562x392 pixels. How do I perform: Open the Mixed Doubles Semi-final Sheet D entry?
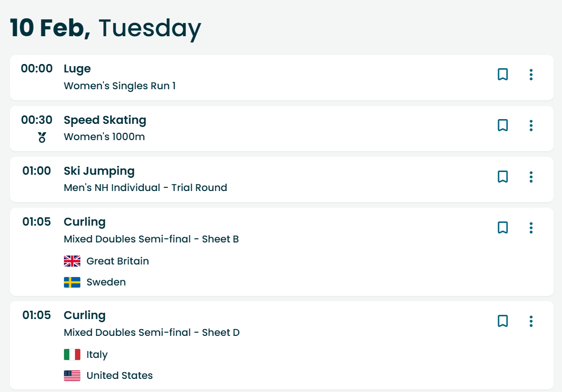152,333
